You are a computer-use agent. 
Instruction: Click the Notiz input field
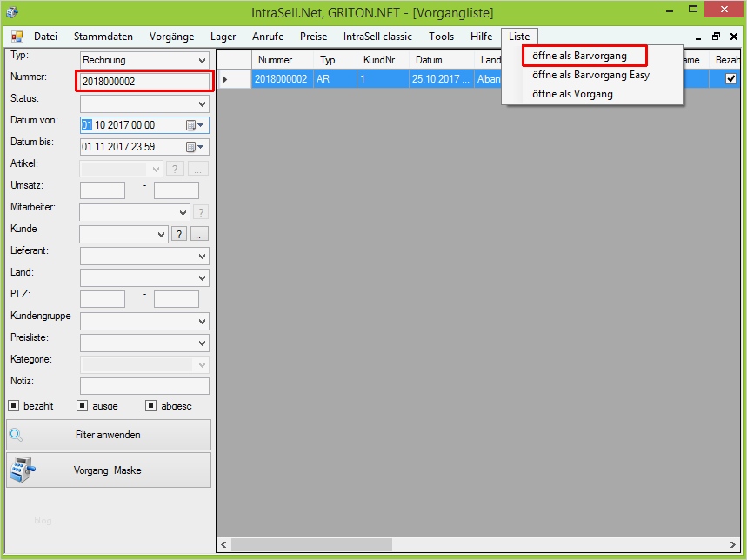[x=144, y=386]
